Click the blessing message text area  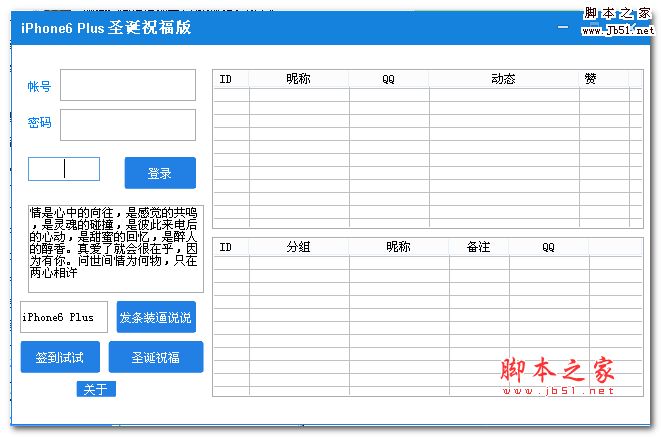(116, 249)
